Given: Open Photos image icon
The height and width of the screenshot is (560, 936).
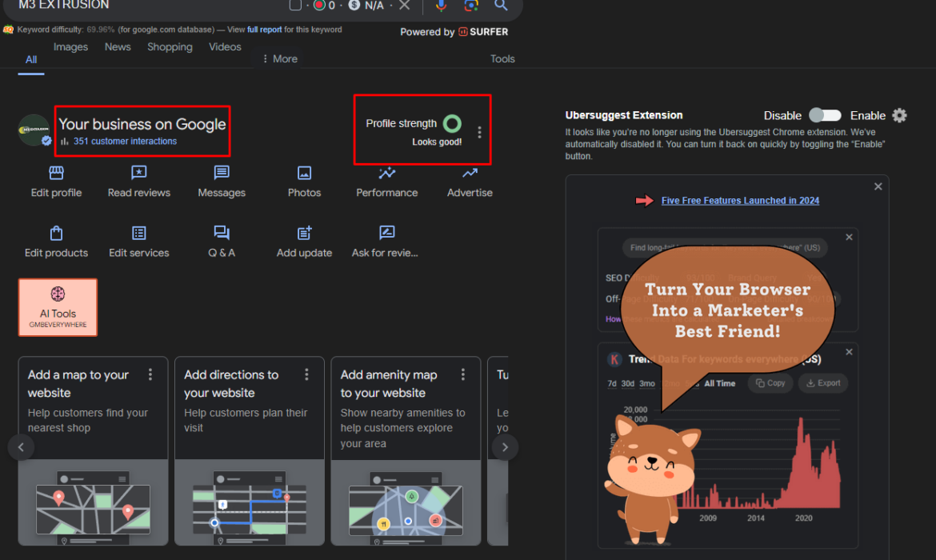Looking at the screenshot, I should point(305,173).
